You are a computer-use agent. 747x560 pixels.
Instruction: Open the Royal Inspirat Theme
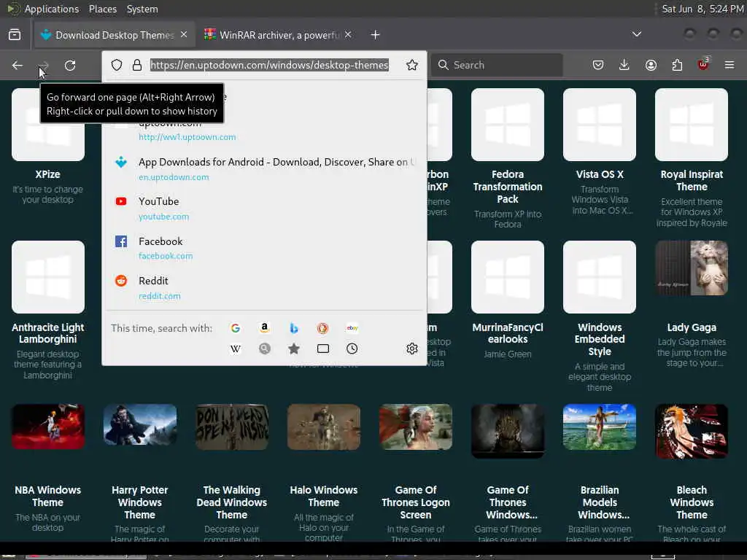coord(692,125)
